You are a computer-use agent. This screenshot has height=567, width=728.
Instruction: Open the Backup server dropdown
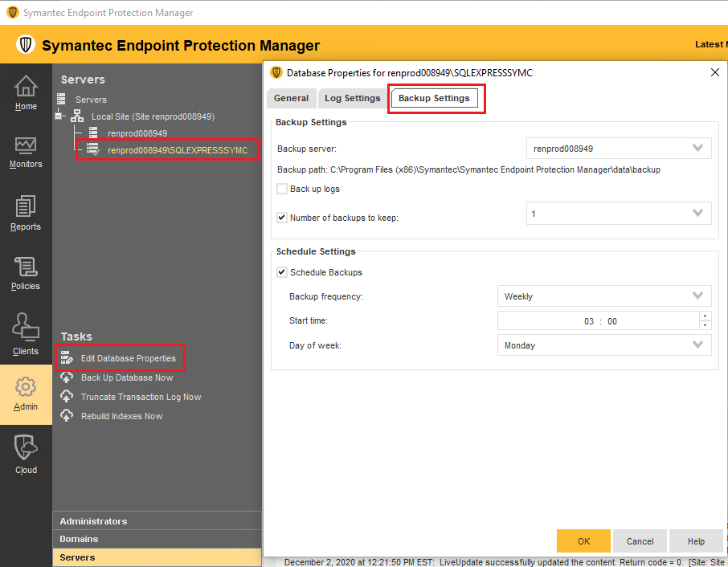pos(619,149)
